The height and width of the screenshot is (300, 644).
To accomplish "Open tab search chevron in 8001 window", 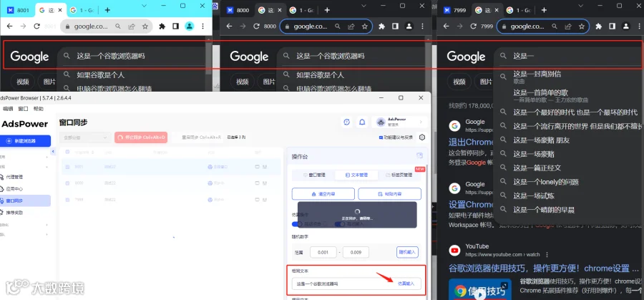I will (x=144, y=6).
